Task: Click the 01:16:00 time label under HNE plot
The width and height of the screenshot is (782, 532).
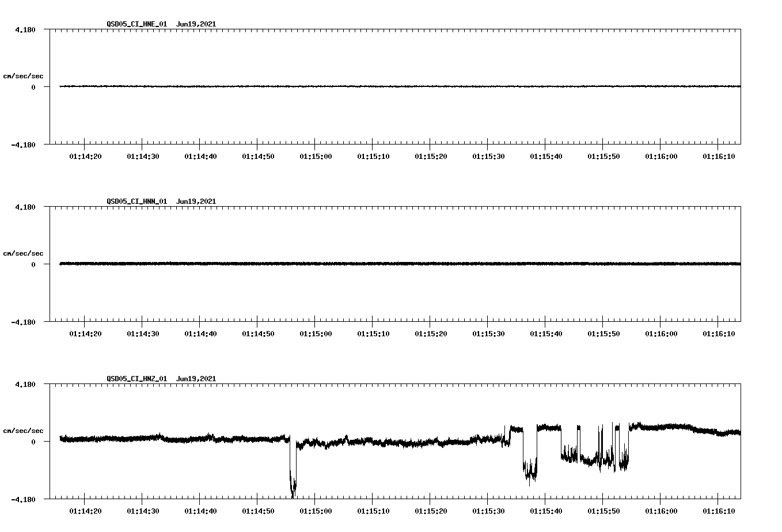Action: 661,157
